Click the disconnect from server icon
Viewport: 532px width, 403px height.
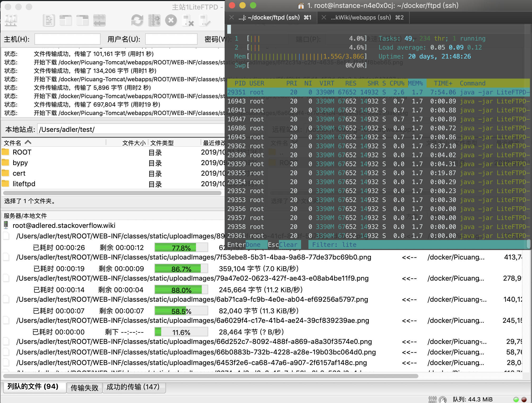188,20
